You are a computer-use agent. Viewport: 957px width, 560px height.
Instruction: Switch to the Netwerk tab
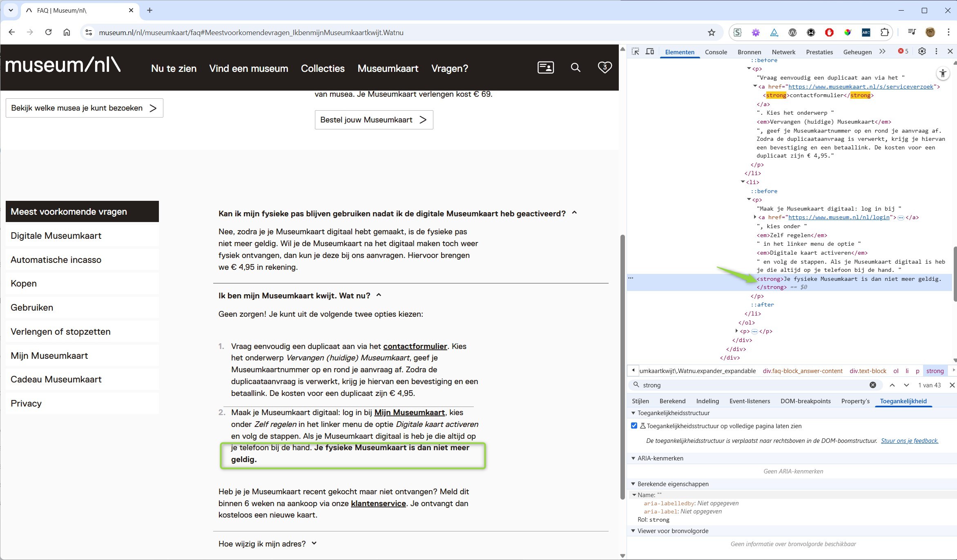783,52
